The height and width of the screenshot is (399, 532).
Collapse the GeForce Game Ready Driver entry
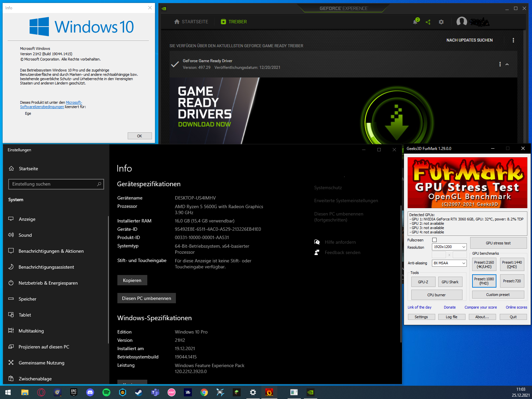(x=507, y=64)
